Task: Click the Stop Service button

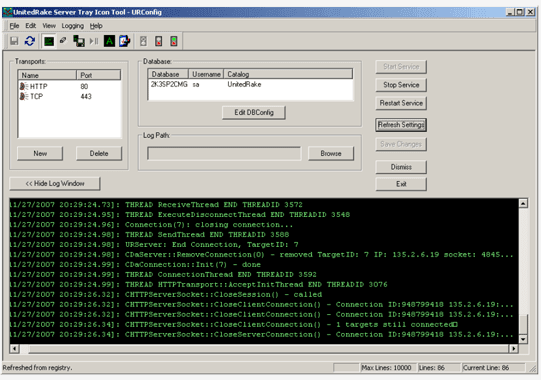Action: [x=401, y=85]
